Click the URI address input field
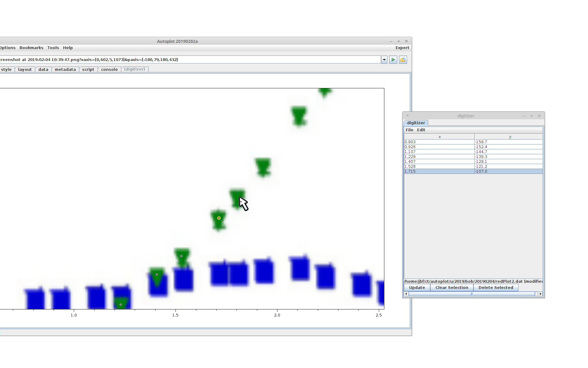The height and width of the screenshot is (368, 588). click(x=214, y=60)
